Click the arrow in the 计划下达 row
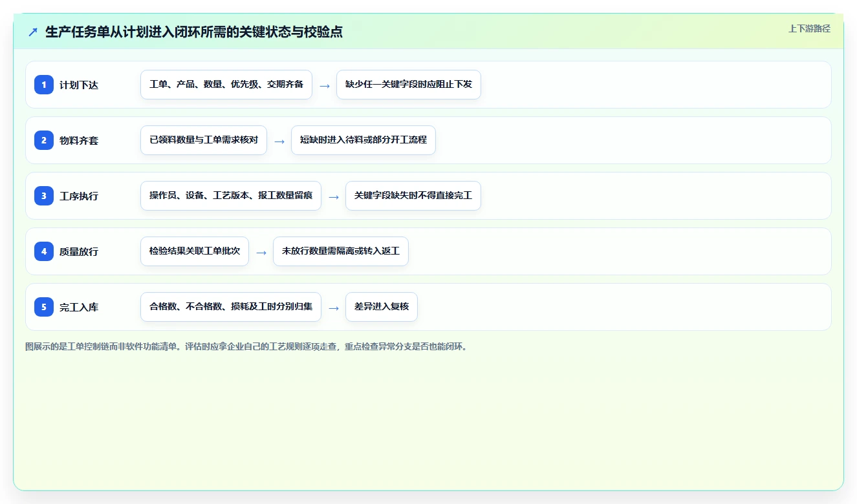The height and width of the screenshot is (504, 857). 325,85
